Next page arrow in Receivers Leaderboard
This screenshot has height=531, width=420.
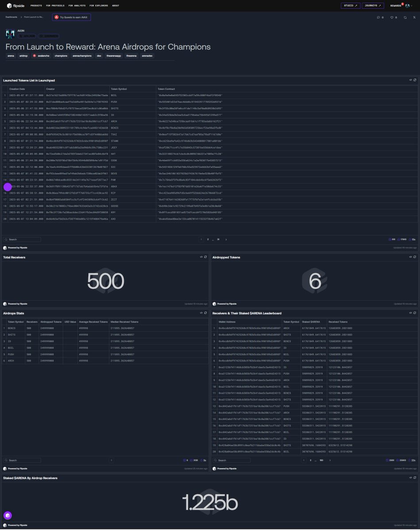(x=330, y=460)
